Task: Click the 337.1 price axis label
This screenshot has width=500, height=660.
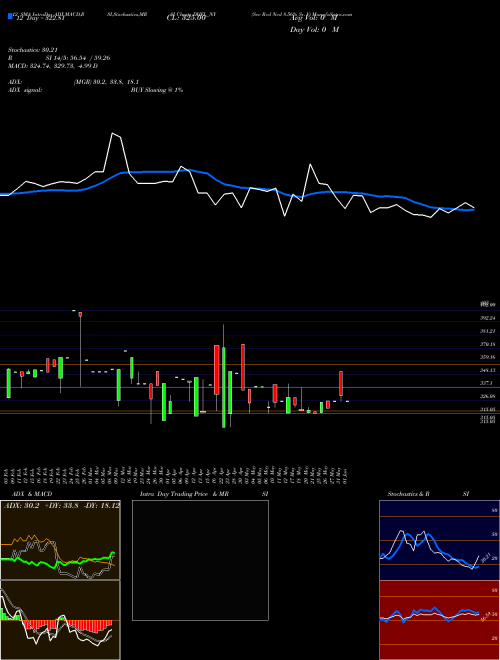Action: coord(487,383)
